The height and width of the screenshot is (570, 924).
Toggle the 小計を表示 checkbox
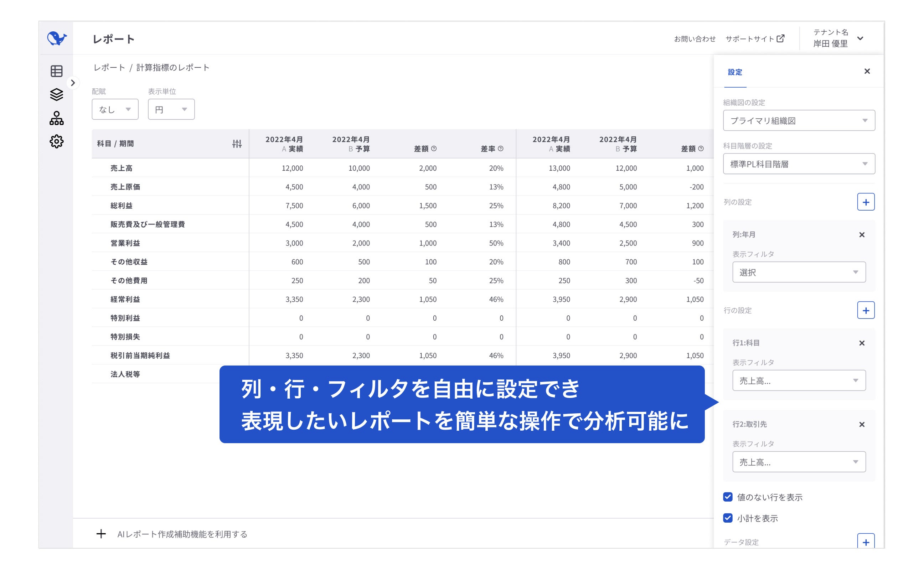[728, 518]
